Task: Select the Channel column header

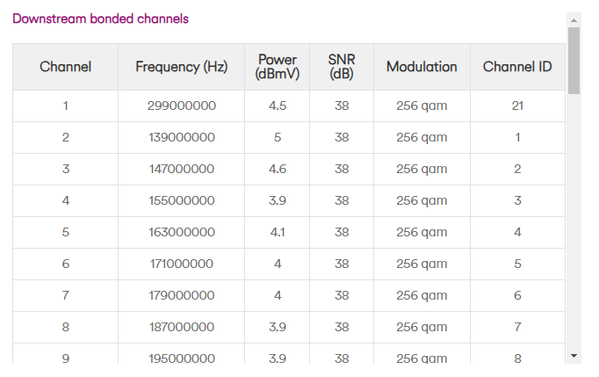Action: click(x=65, y=67)
